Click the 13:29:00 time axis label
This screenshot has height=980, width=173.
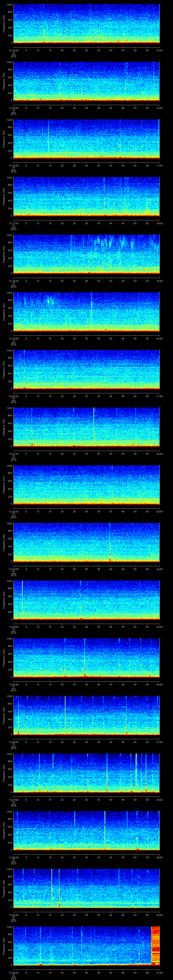[13, 915]
